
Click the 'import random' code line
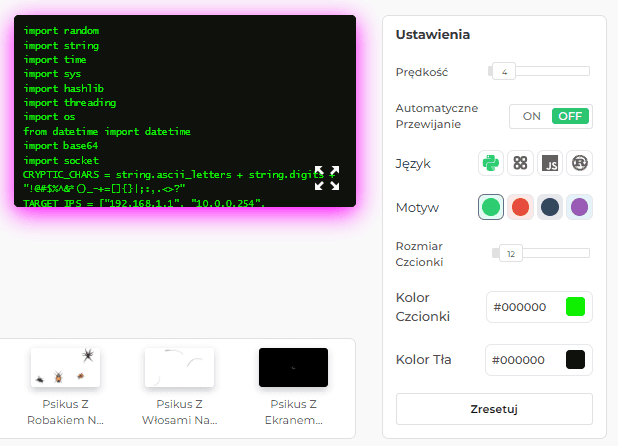[x=61, y=31]
